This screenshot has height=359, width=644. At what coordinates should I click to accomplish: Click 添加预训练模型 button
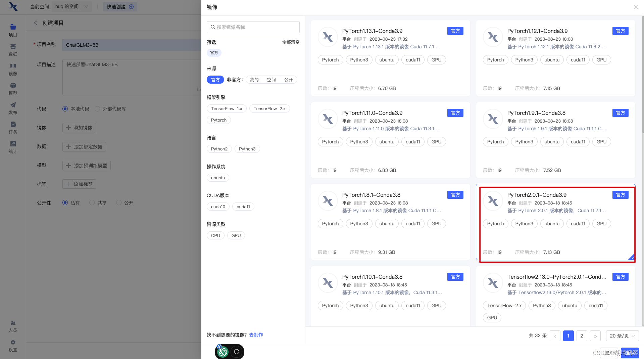click(x=87, y=166)
